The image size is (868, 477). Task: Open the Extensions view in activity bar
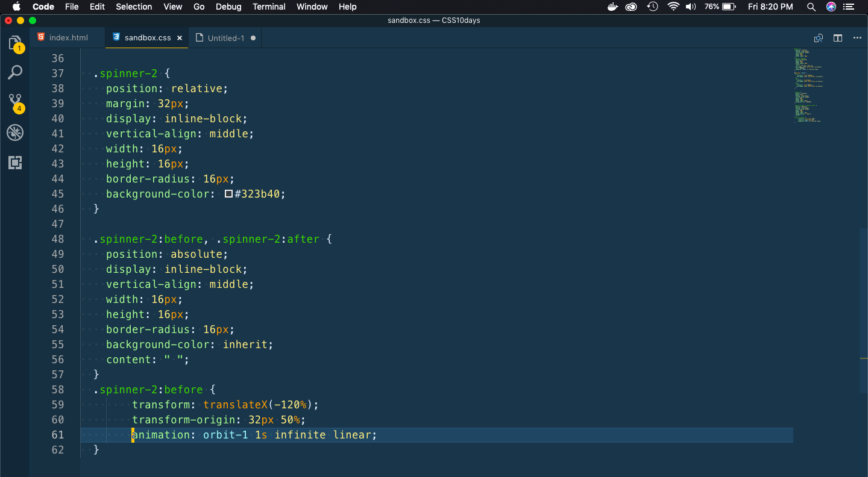pos(15,162)
